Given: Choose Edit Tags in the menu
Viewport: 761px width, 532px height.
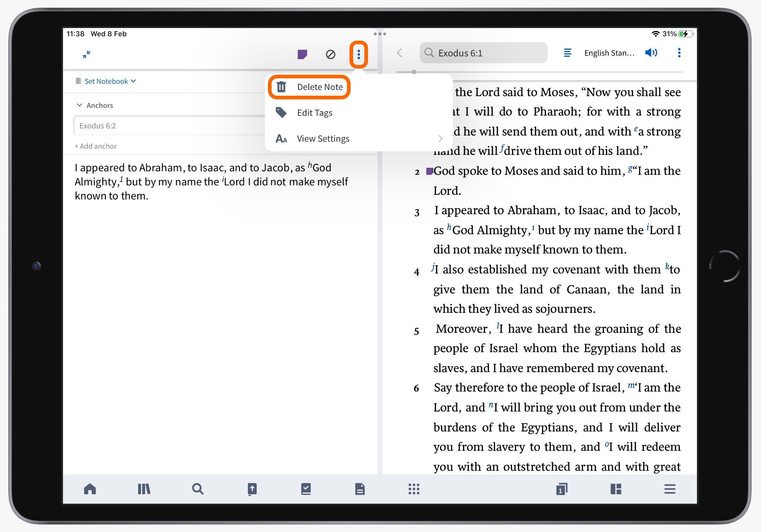Looking at the screenshot, I should [x=359, y=113].
